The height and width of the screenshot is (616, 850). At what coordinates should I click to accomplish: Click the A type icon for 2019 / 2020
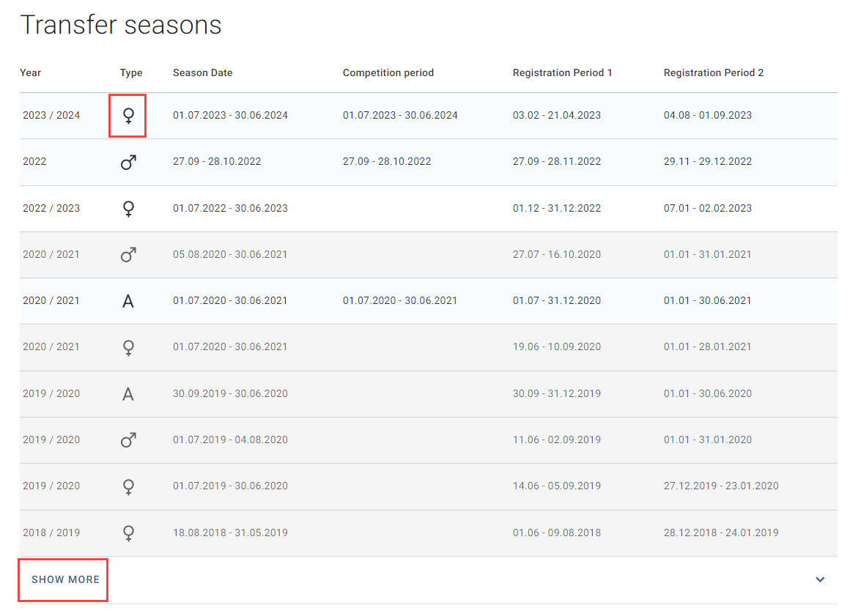click(x=128, y=394)
